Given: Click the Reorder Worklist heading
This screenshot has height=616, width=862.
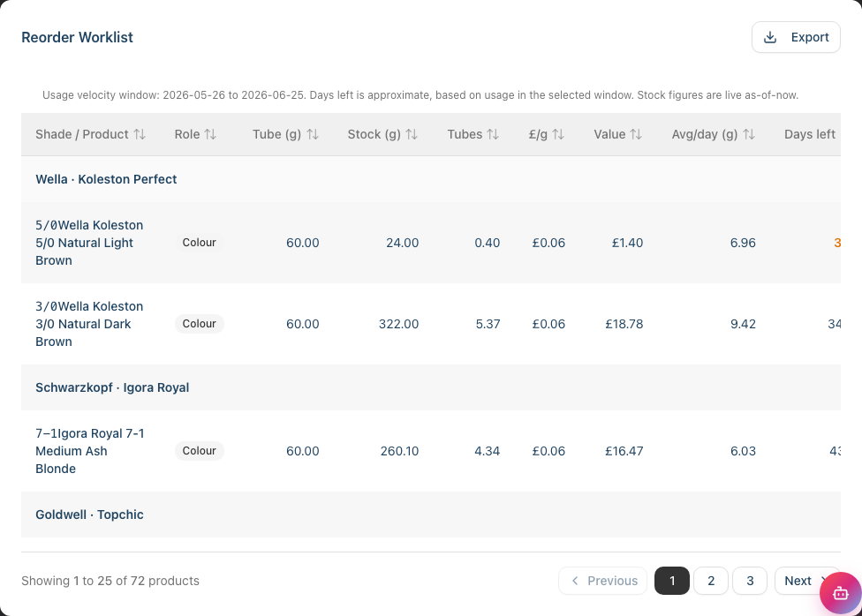Looking at the screenshot, I should (x=77, y=37).
